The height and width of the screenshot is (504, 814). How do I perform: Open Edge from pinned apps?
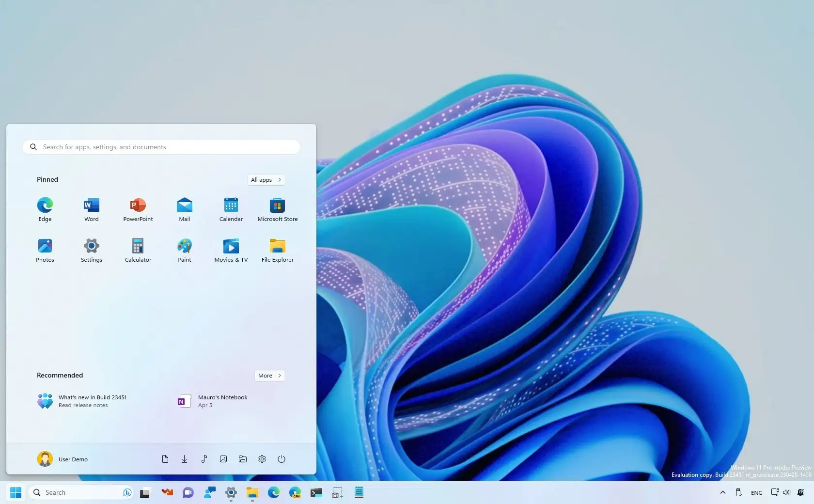point(45,209)
